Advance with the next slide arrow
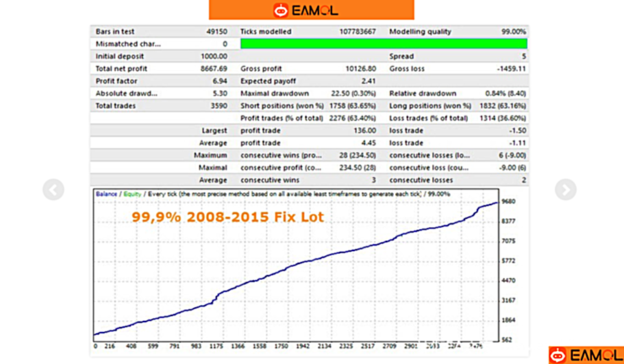624x364 pixels. click(x=565, y=190)
